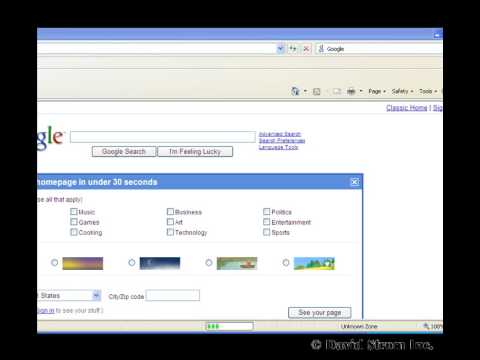480x360 pixels.
Task: Click the home icon in command bar
Action: tap(295, 91)
